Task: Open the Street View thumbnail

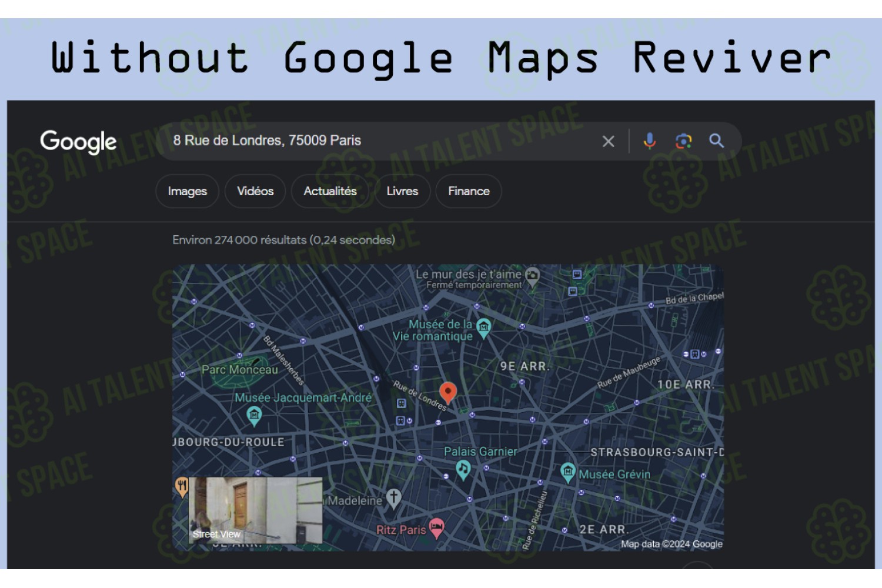Action: 255,510
